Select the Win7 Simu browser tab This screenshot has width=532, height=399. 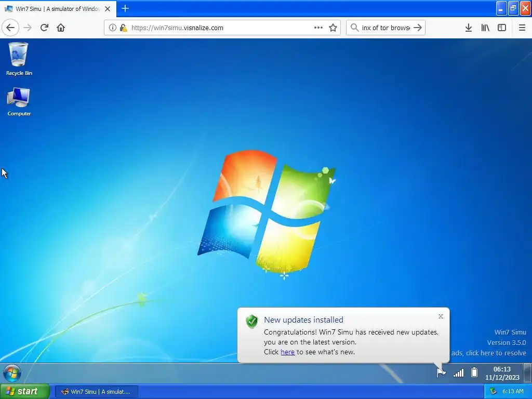coord(58,8)
